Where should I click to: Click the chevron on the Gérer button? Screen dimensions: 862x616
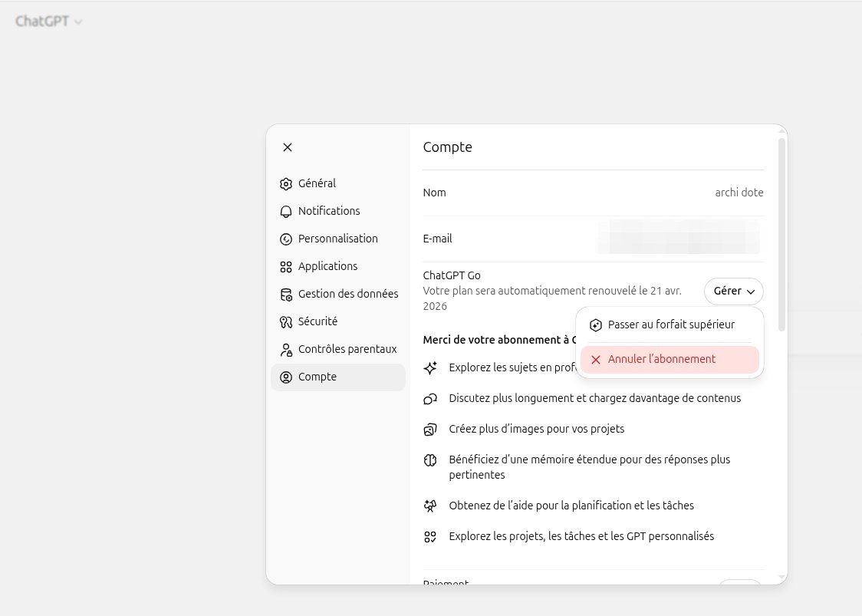click(750, 292)
